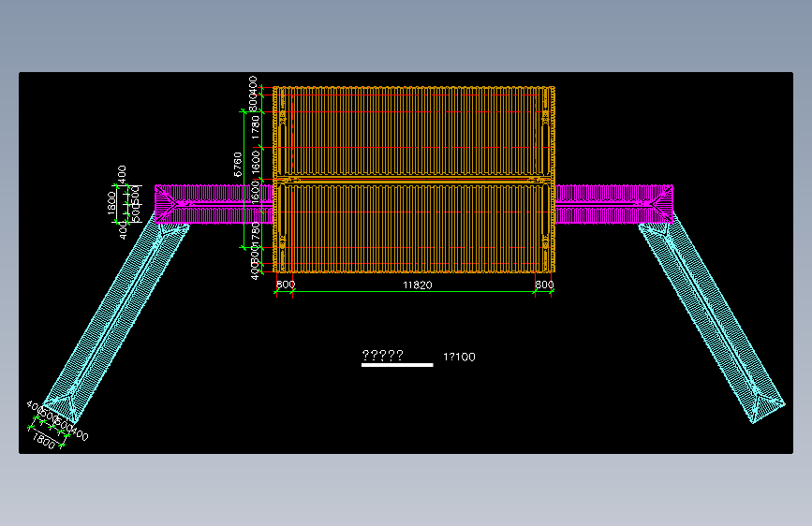Click the 6760 vertical dimension label

238,164
